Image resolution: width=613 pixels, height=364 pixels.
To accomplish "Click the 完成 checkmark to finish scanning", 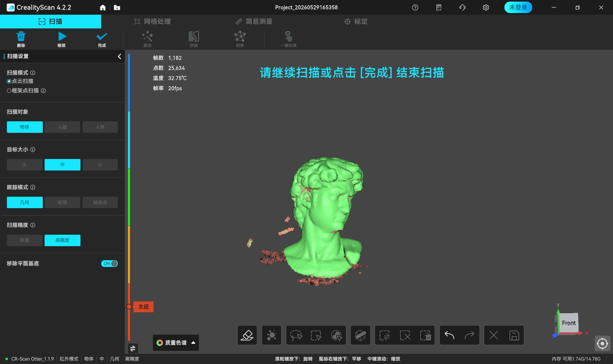I will pyautogui.click(x=102, y=37).
